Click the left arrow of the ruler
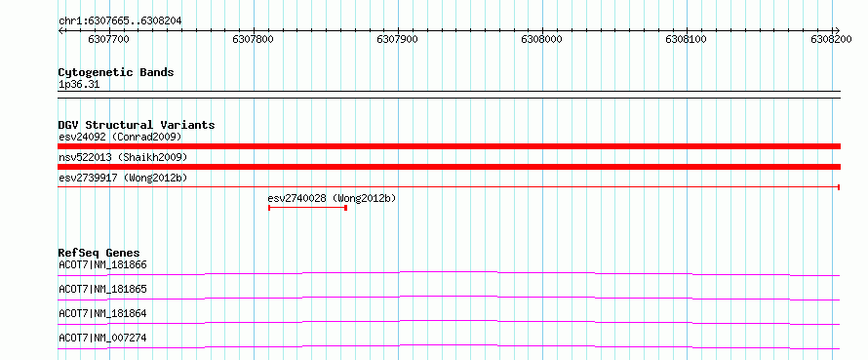Screen dimensions: 868x360 [60, 31]
